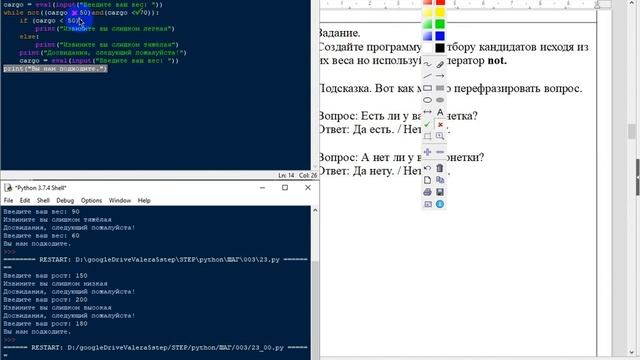Image resolution: width=640 pixels, height=360 pixels.
Task: Pick the filled ellipse tool
Action: point(440,100)
